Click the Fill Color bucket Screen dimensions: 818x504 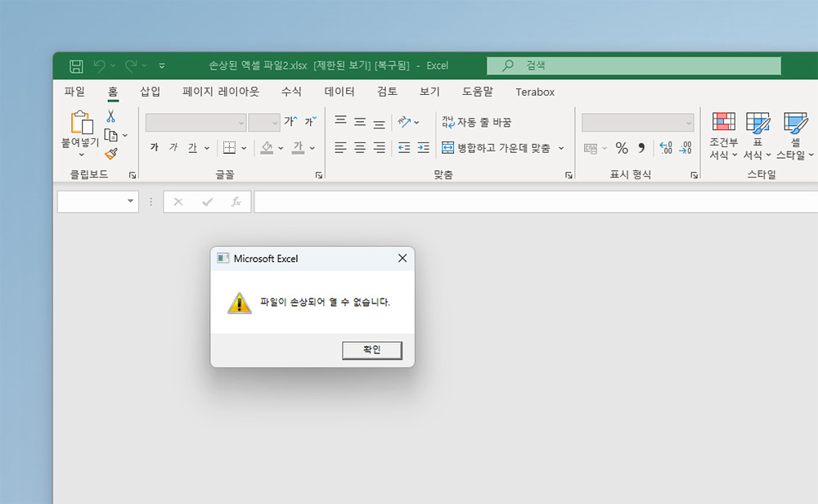point(267,147)
